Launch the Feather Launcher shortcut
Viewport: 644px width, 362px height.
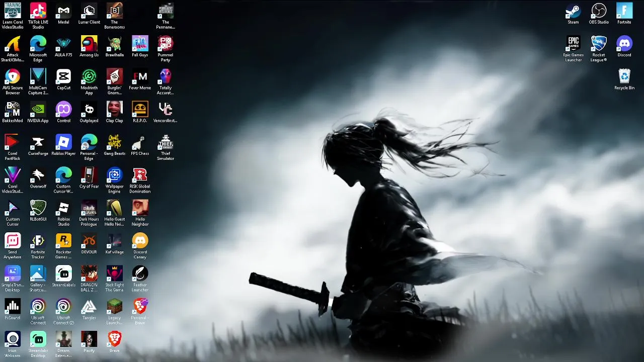(x=140, y=279)
